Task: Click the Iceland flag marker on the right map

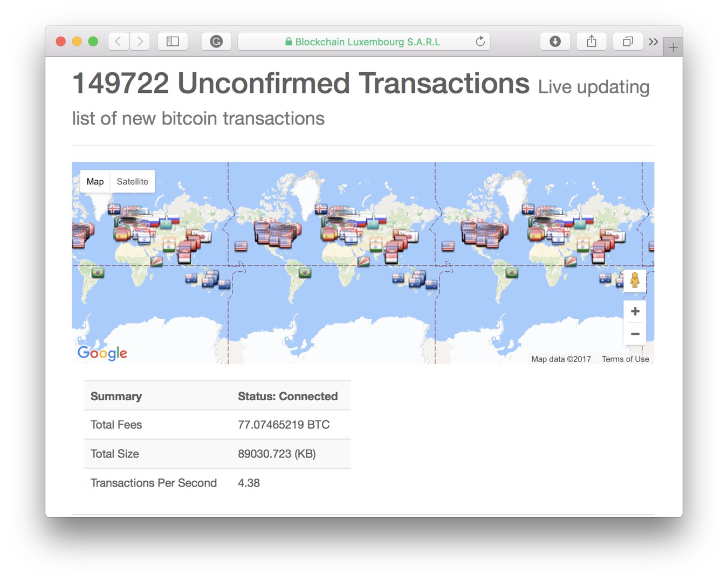Action: 528,208
